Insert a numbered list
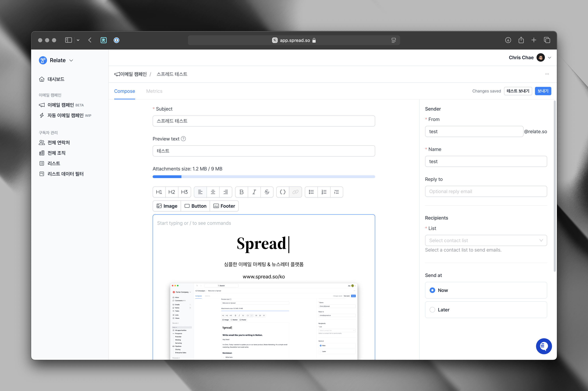Image resolution: width=588 pixels, height=391 pixels. (x=324, y=192)
